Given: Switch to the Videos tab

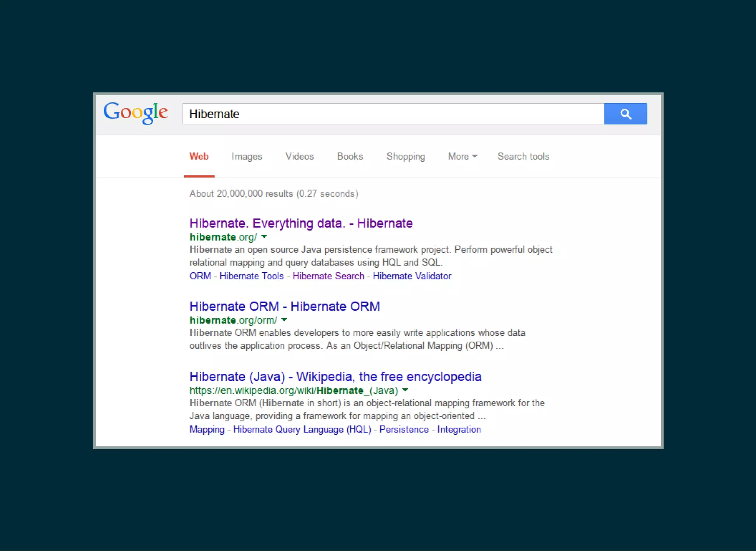Looking at the screenshot, I should pyautogui.click(x=299, y=157).
